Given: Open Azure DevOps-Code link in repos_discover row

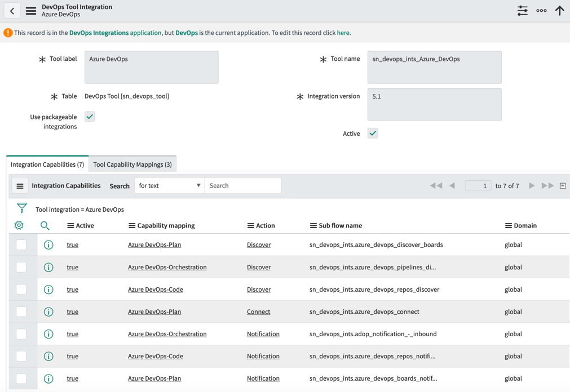Looking at the screenshot, I should coord(156,289).
